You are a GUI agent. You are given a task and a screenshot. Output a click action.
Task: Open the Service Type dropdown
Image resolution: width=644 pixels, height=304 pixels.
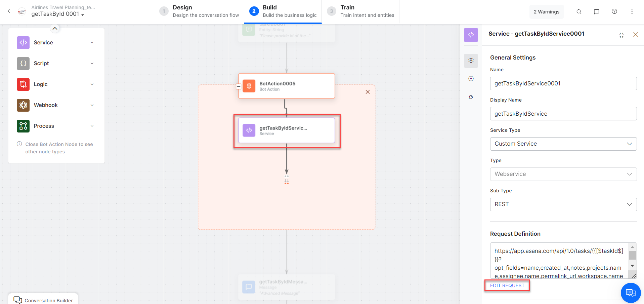click(563, 144)
